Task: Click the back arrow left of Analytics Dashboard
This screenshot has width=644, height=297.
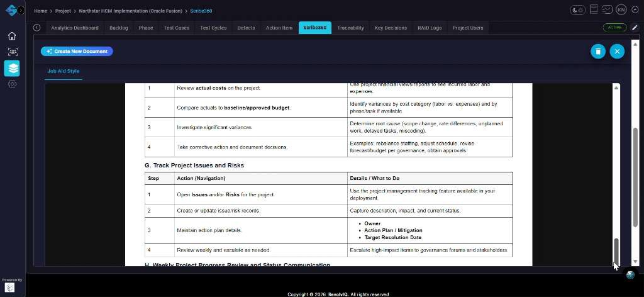Action: click(x=37, y=28)
